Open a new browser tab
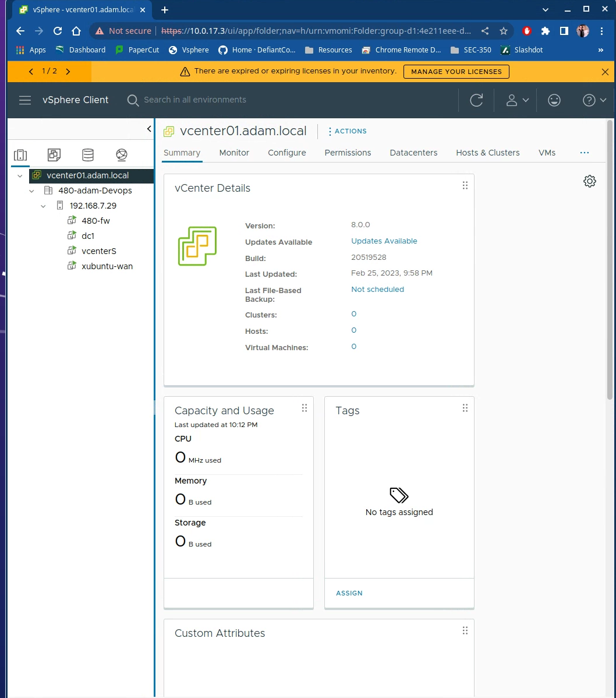This screenshot has width=616, height=698. pyautogui.click(x=165, y=10)
